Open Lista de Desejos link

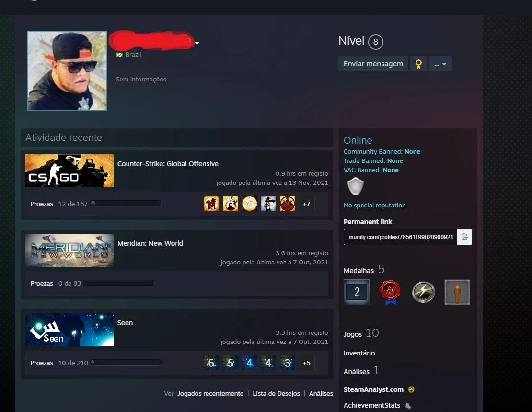tap(276, 393)
